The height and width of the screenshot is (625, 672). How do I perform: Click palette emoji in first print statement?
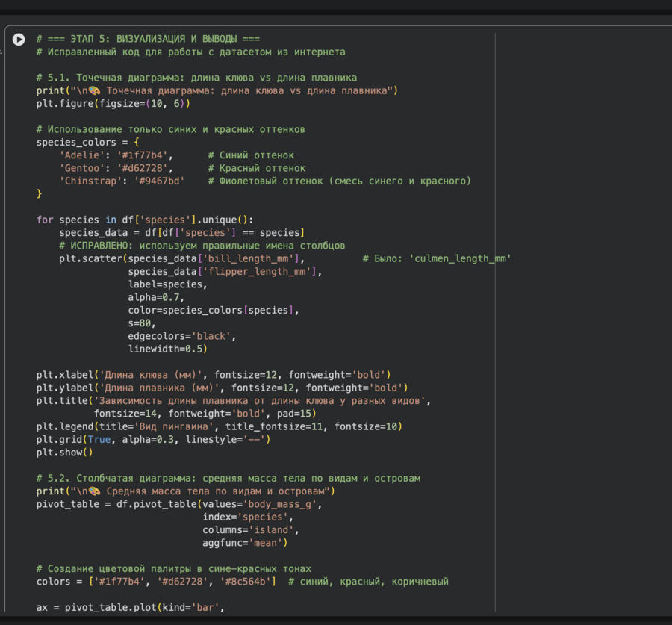tap(94, 91)
